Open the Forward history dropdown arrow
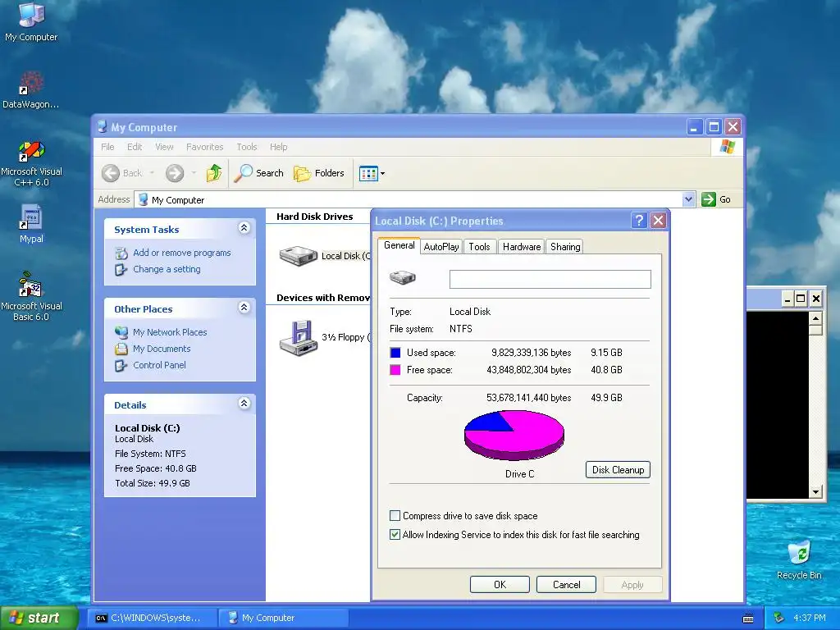Viewport: 840px width, 630px height. click(x=194, y=173)
